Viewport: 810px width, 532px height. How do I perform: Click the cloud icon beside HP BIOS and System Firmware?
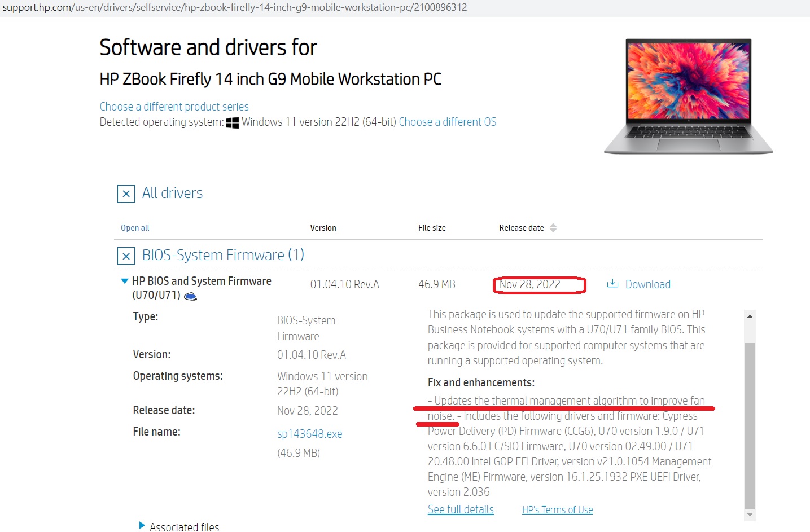(x=190, y=296)
